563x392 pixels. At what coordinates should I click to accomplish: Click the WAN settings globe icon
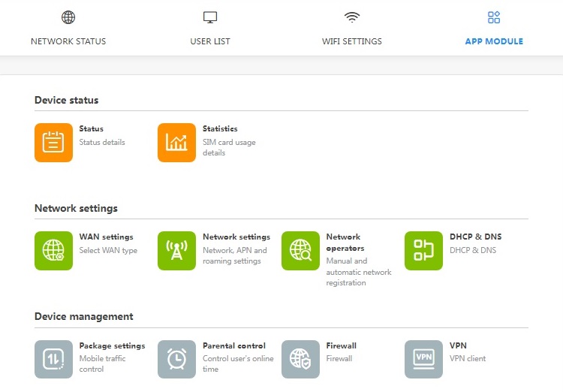(x=53, y=250)
